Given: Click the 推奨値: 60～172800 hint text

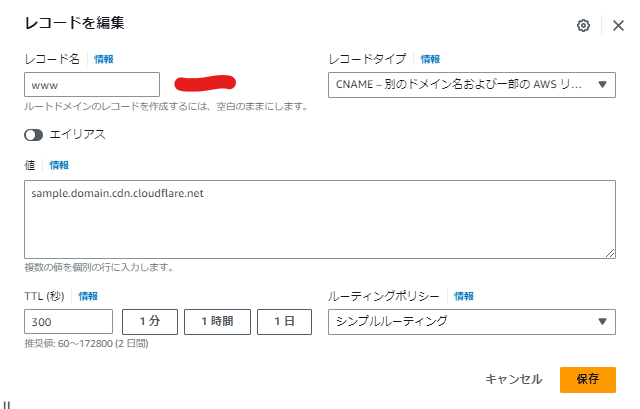Looking at the screenshot, I should 86,344.
